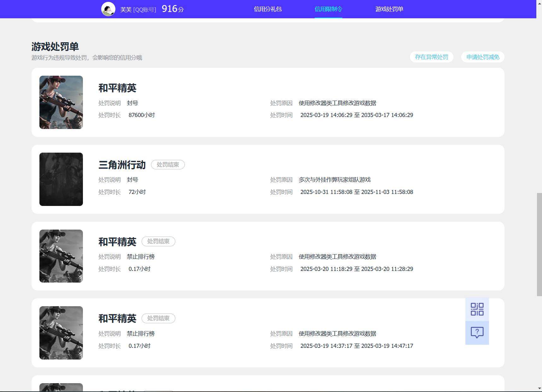Click the 和平精英 title with 87600小时 ban
The image size is (542, 392).
[x=117, y=88]
